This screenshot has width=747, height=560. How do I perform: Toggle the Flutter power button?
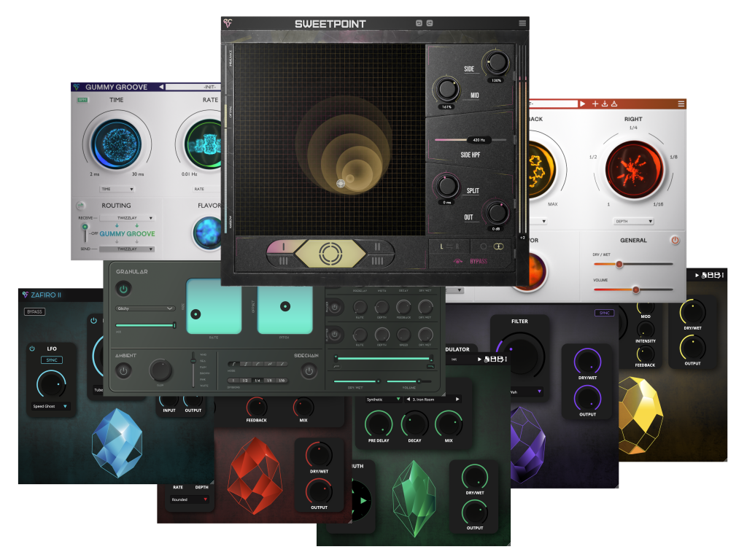335,335
